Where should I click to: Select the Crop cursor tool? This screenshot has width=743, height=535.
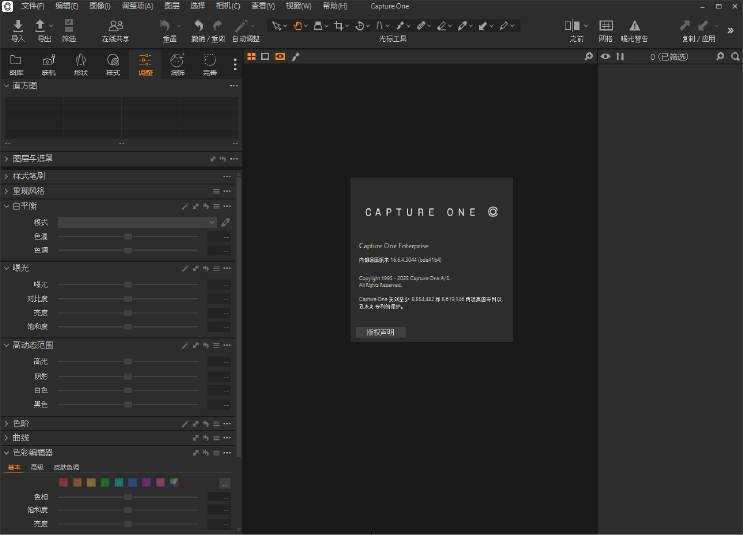click(x=340, y=25)
